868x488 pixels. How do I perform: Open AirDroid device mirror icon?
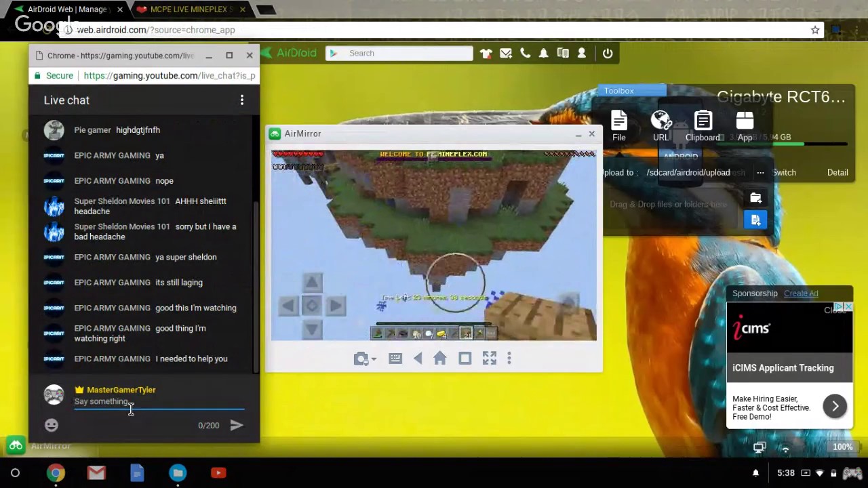563,53
